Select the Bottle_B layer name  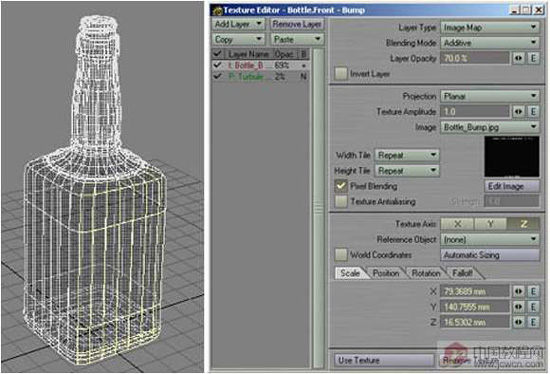[x=246, y=65]
